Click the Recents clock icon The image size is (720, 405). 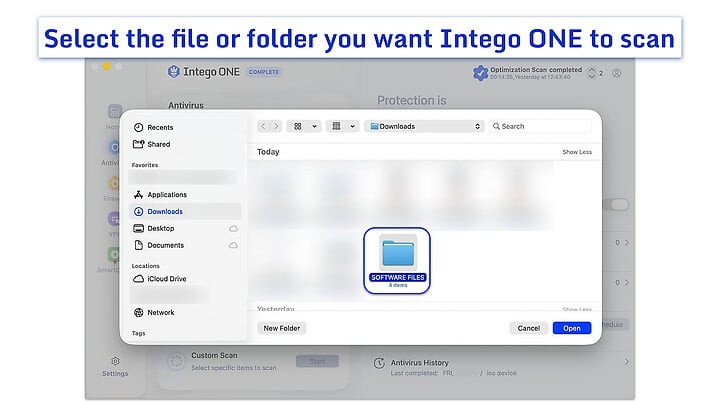point(138,127)
